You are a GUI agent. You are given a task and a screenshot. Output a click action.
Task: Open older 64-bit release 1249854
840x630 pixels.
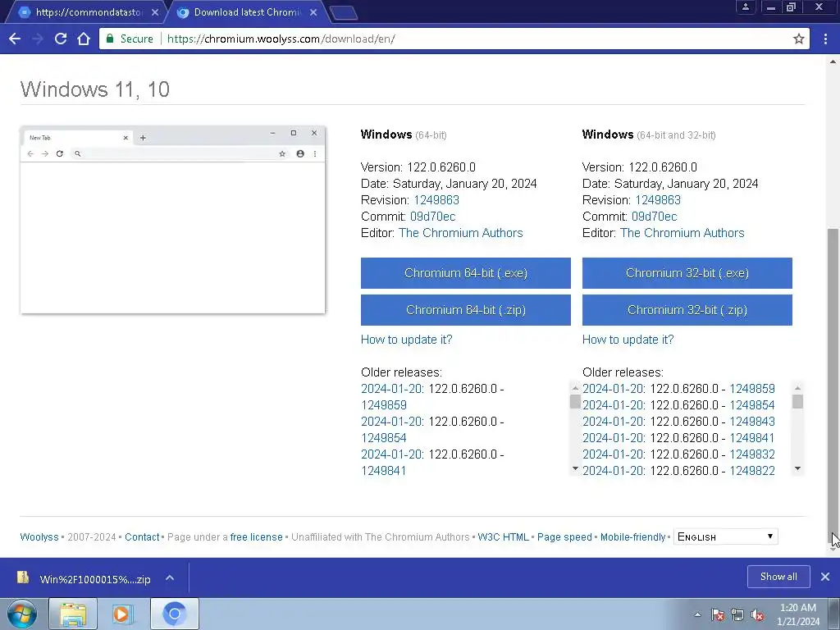pyautogui.click(x=384, y=438)
